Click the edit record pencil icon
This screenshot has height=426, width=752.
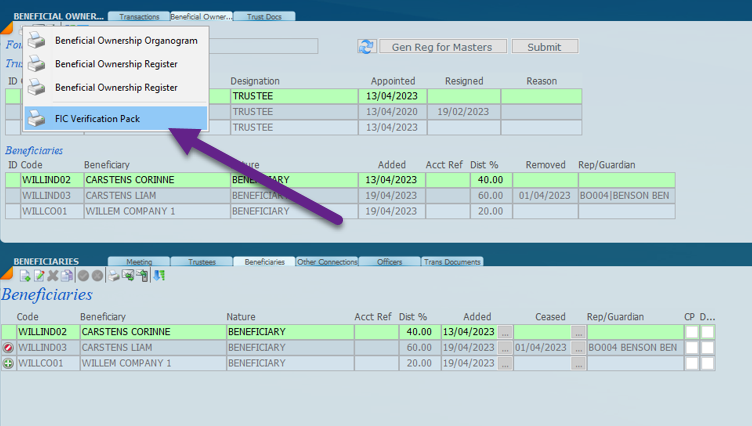point(39,276)
